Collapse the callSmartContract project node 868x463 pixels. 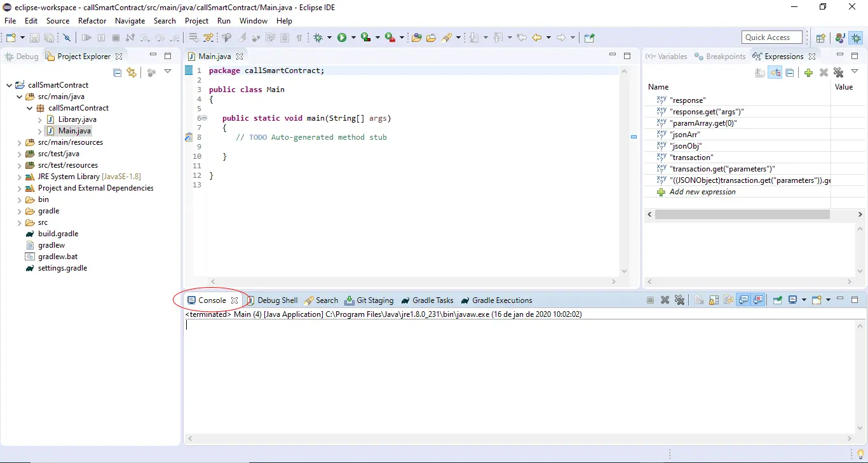pos(9,85)
